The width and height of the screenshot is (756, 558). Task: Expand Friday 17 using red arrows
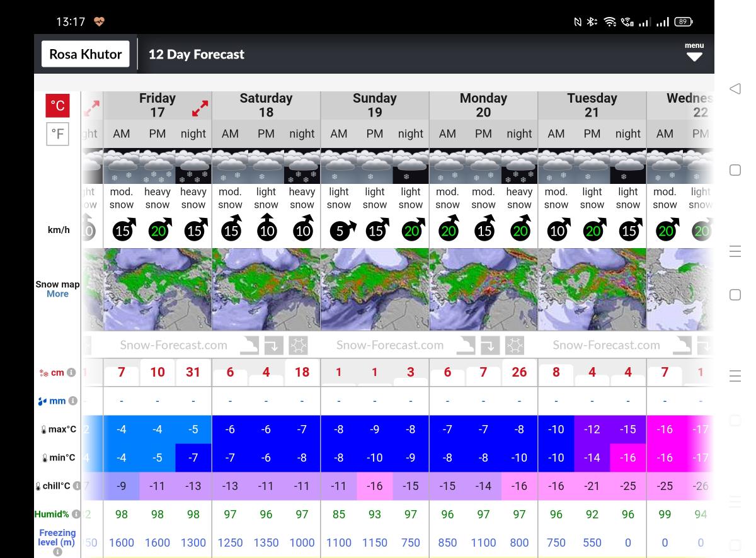[200, 108]
